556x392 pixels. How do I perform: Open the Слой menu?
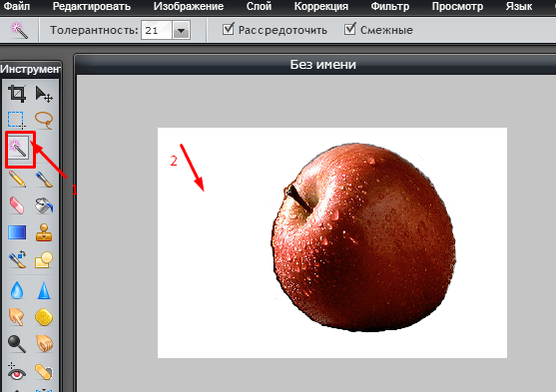coord(259,6)
